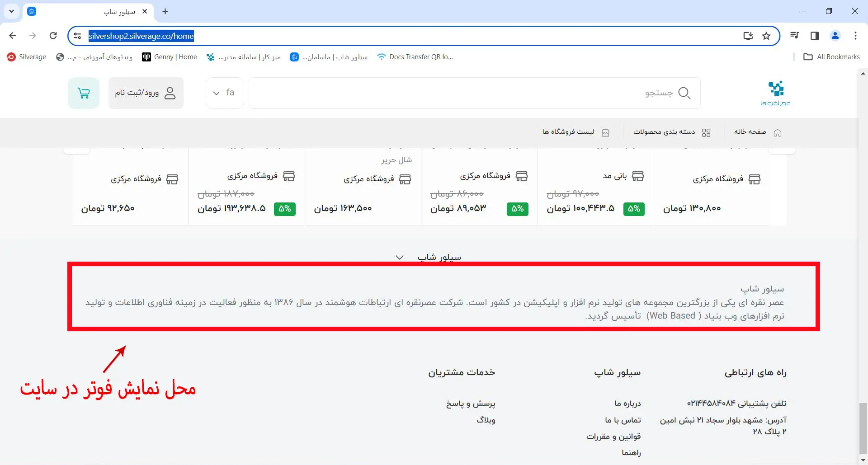Click the price ۱۶۳,۵۰۰ تومان

(343, 208)
